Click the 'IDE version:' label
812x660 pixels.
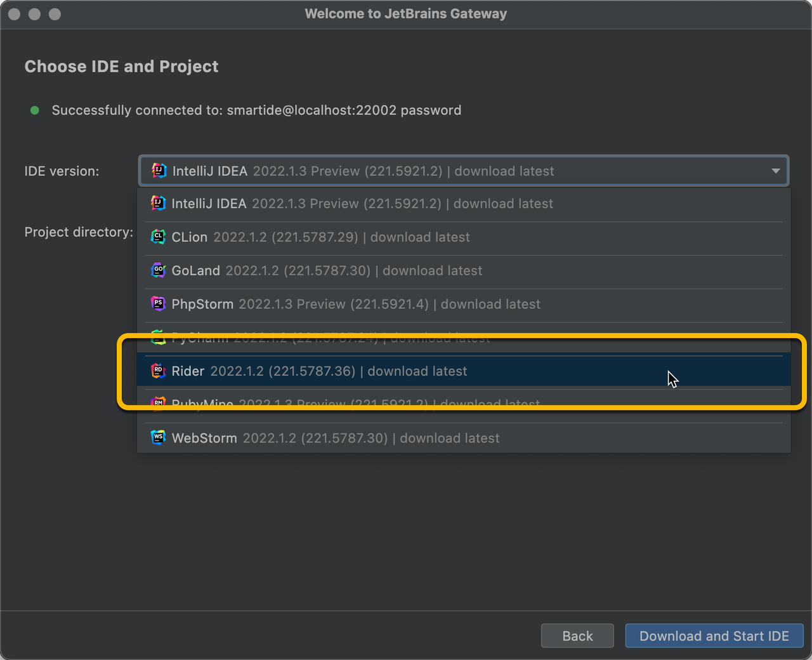point(62,171)
